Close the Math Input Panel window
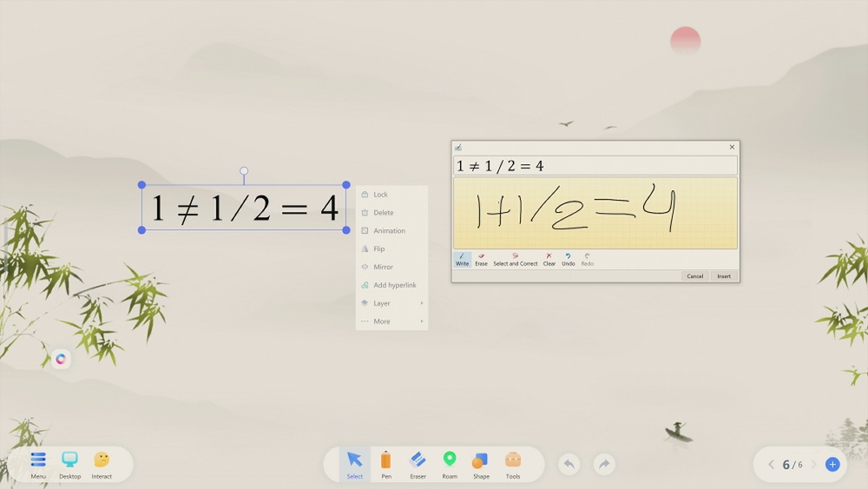The width and height of the screenshot is (868, 489). tap(732, 148)
